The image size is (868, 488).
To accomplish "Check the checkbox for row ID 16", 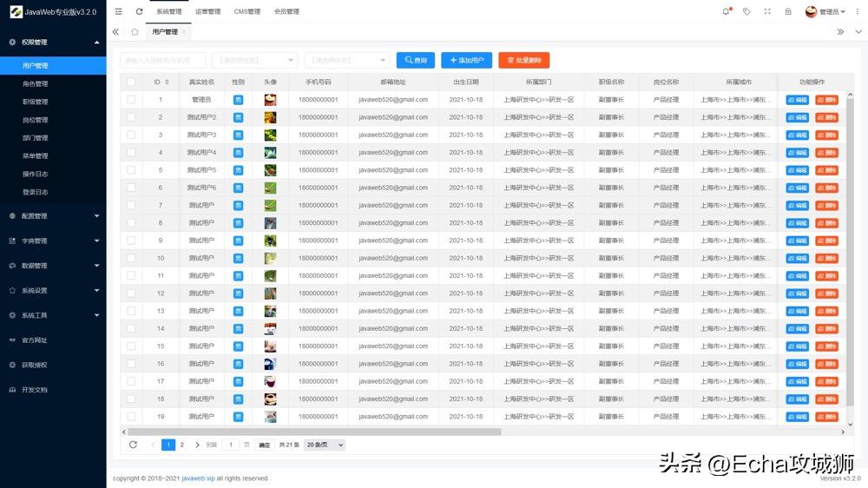I will point(131,364).
